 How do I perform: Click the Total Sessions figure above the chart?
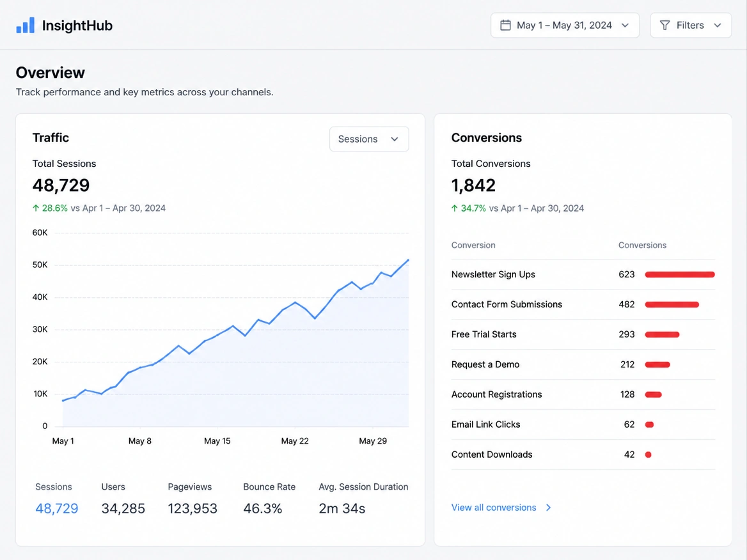click(x=61, y=185)
